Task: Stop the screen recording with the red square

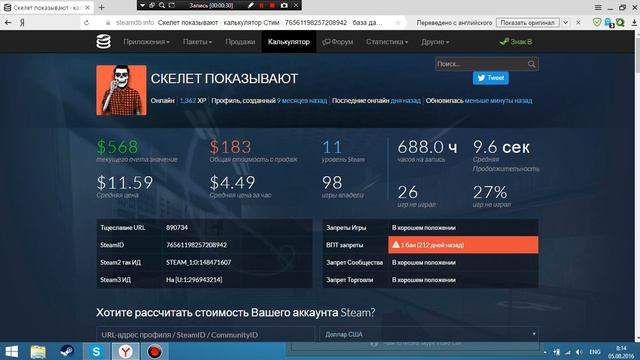Action: tap(272, 5)
